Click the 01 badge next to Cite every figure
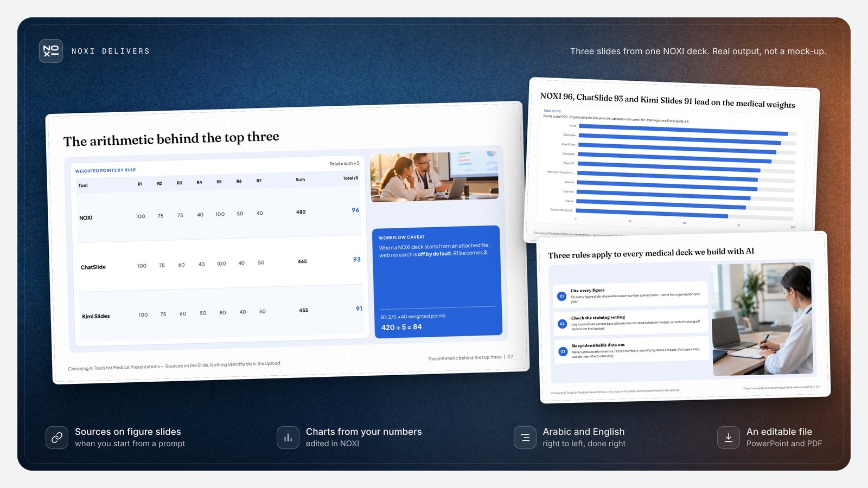This screenshot has width=868, height=488. tap(561, 296)
